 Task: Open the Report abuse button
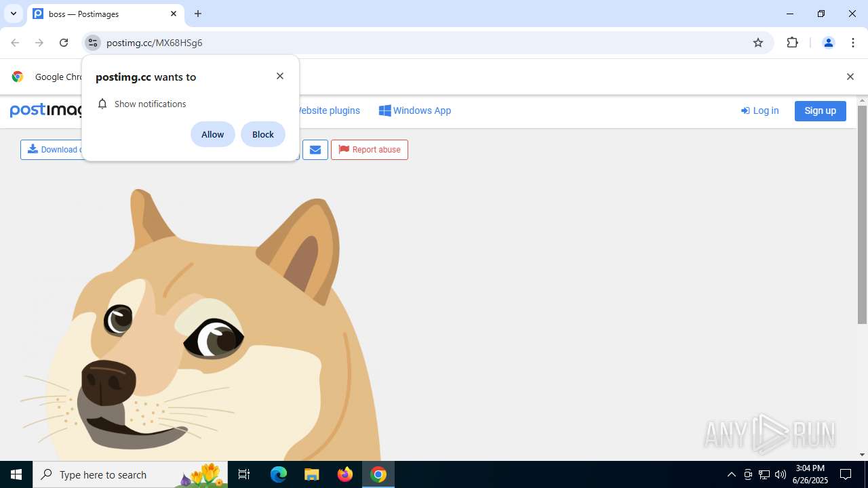(x=370, y=150)
